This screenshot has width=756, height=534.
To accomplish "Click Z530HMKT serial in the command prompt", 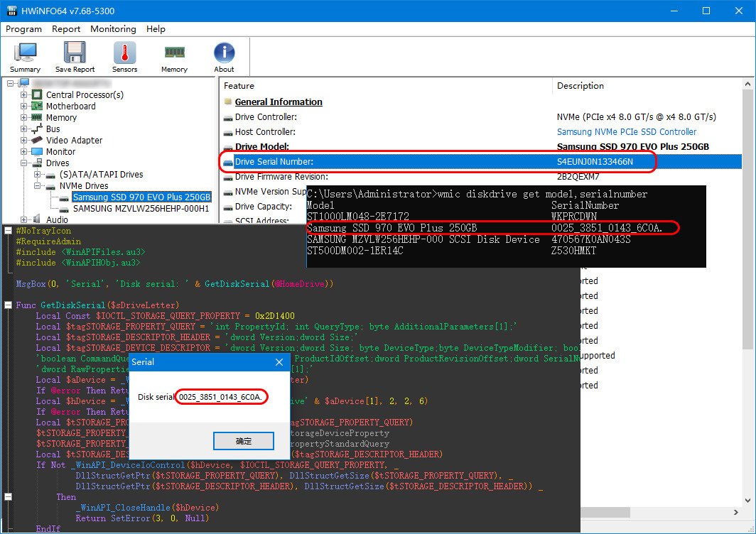I will pos(574,251).
